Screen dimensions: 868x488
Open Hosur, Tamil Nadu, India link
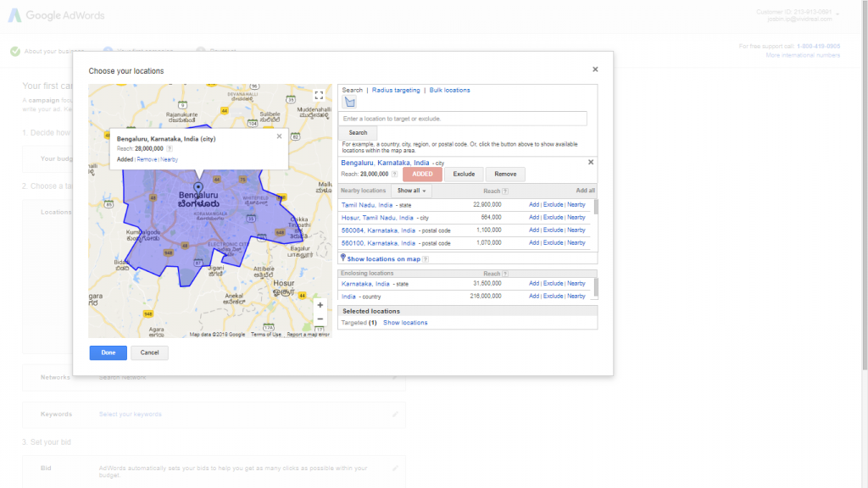tap(377, 218)
